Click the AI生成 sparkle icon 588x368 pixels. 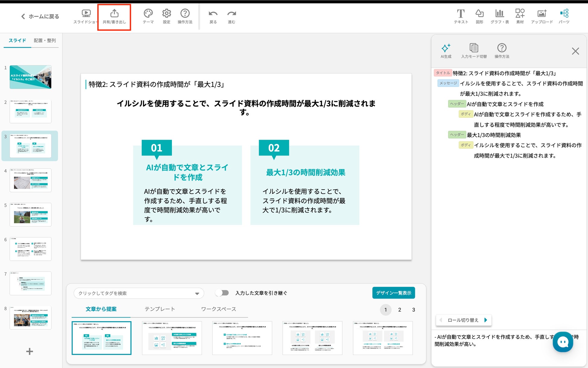(446, 48)
